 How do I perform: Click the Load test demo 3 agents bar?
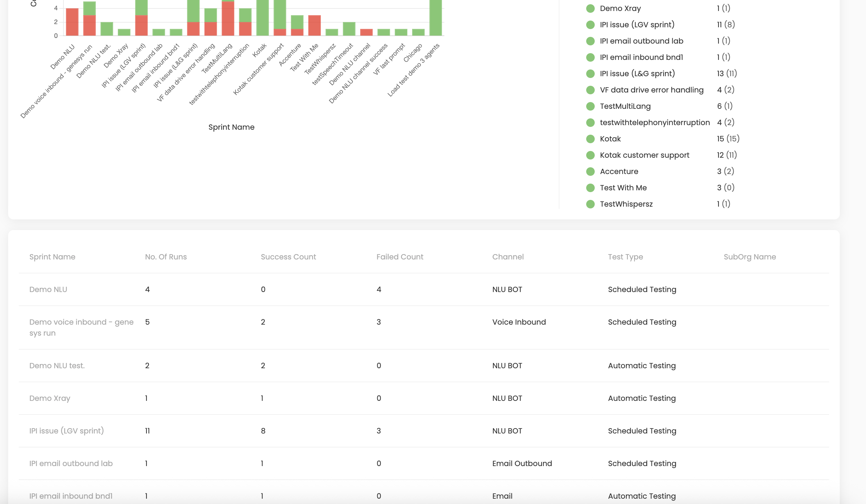click(x=435, y=18)
